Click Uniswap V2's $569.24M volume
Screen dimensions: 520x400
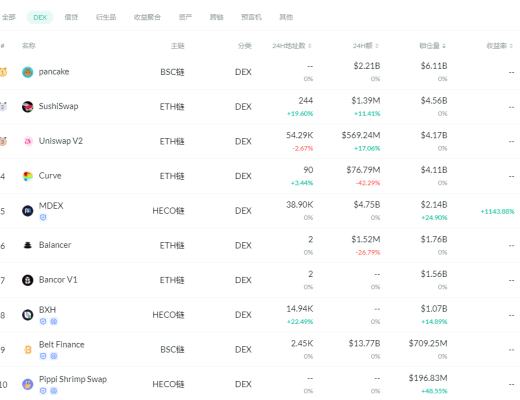361,135
